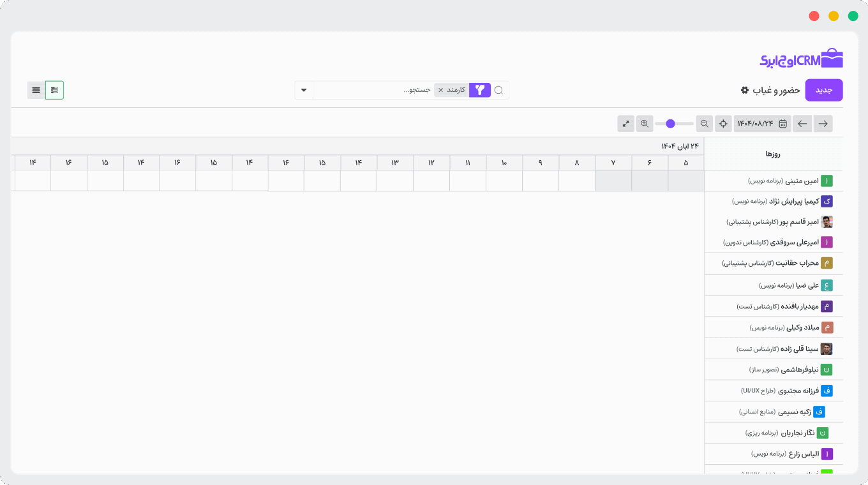Focus the جستجو search field
868x485 pixels.
(373, 90)
